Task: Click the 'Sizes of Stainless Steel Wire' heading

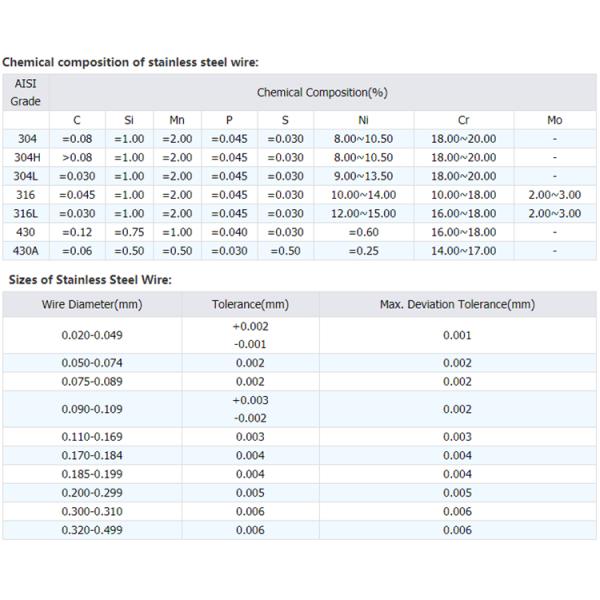Action: tap(90, 280)
